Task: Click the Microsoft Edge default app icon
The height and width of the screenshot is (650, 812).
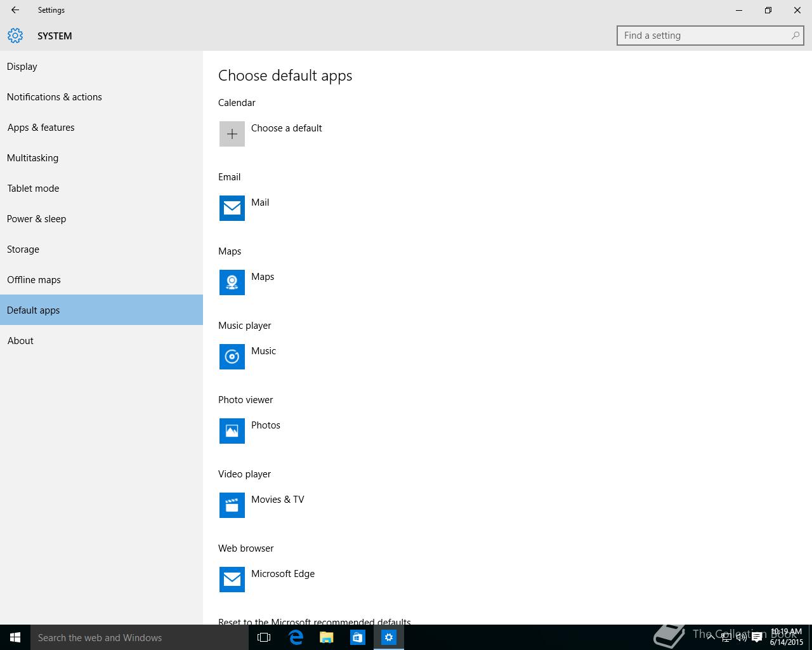Action: (232, 580)
